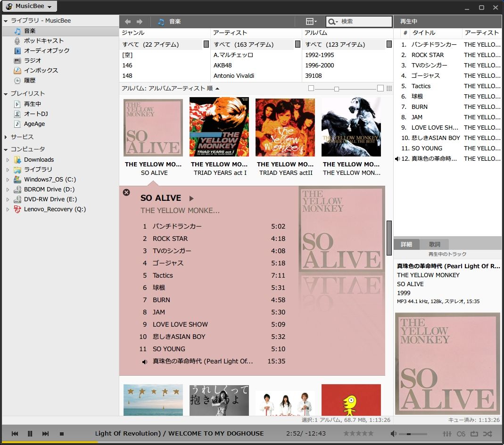Select album 1996-2000 in the album list

click(x=320, y=65)
